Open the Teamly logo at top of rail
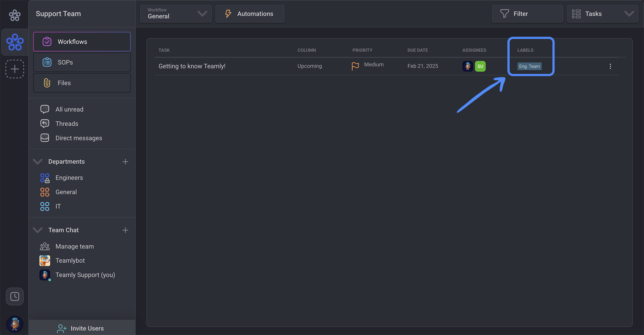The image size is (644, 335). (15, 15)
